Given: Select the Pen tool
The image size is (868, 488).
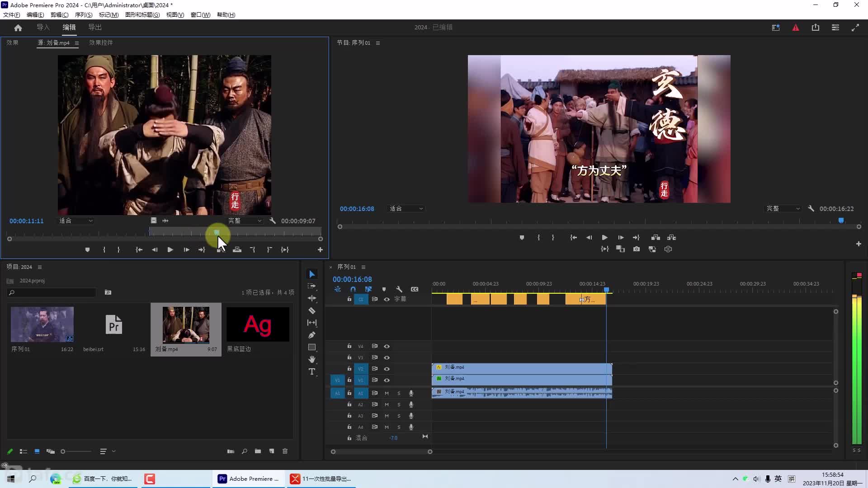Looking at the screenshot, I should tap(312, 335).
